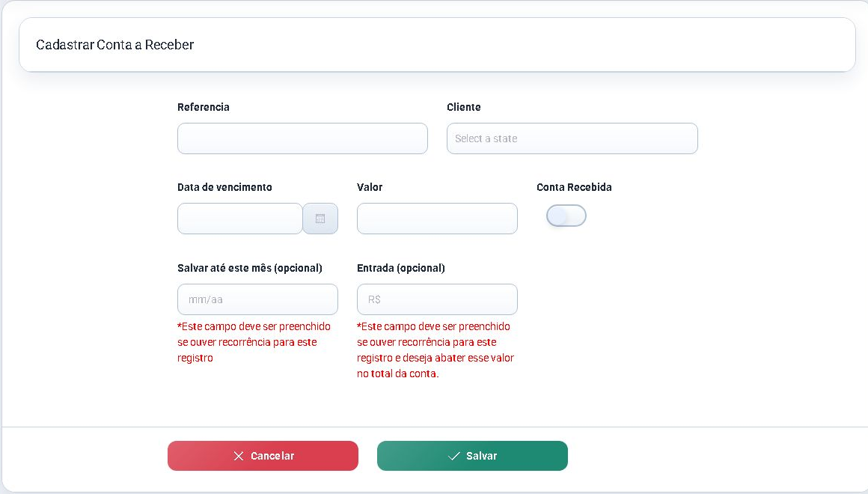This screenshot has height=494, width=868.
Task: Click the mm/aa month field
Action: (257, 299)
